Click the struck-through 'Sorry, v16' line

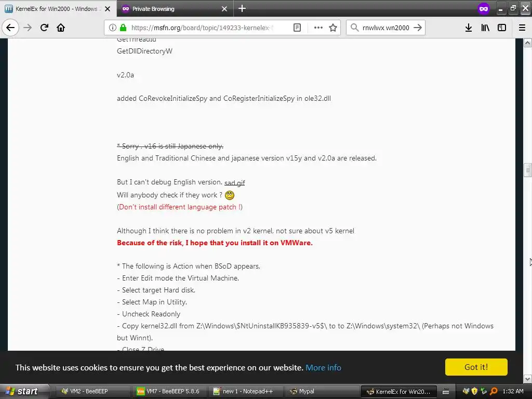coord(170,146)
